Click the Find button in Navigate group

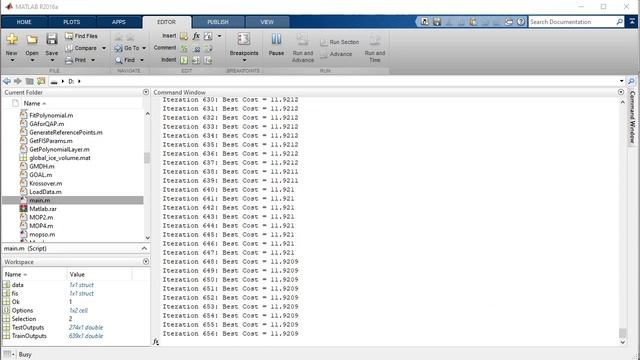point(125,60)
